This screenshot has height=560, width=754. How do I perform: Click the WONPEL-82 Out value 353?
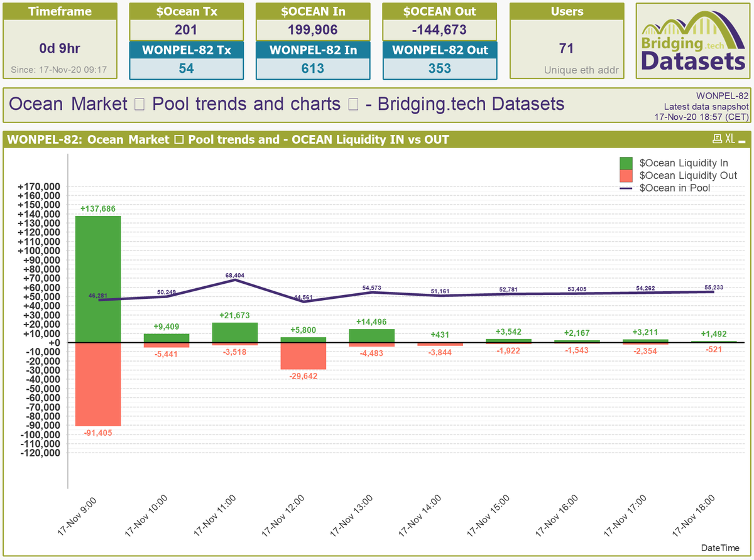(x=440, y=68)
